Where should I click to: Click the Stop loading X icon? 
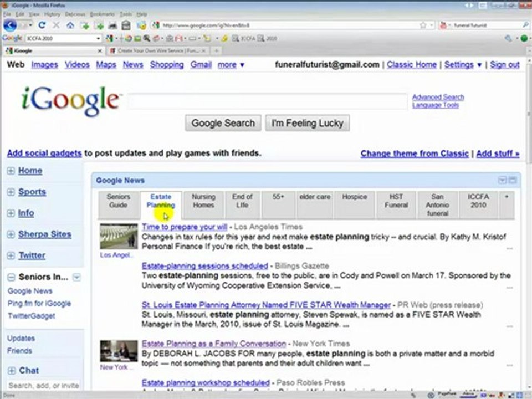click(x=57, y=25)
